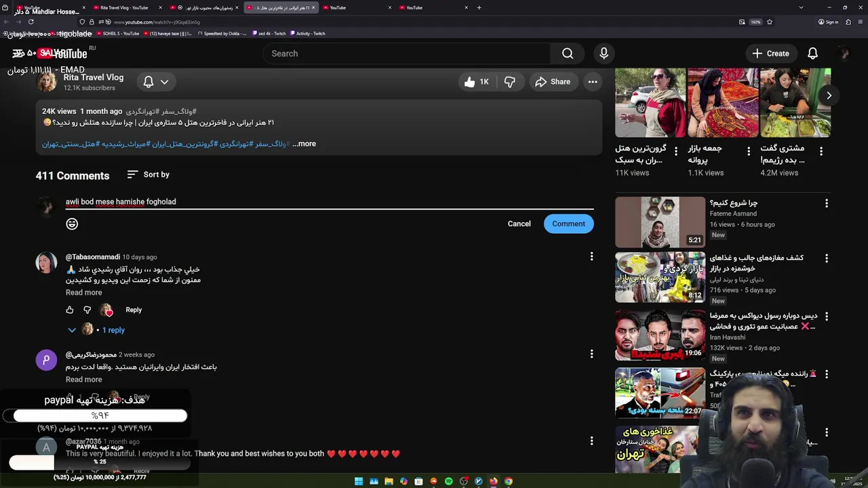This screenshot has width=868, height=488.
Task: Cancel the comment being written
Action: coord(519,224)
